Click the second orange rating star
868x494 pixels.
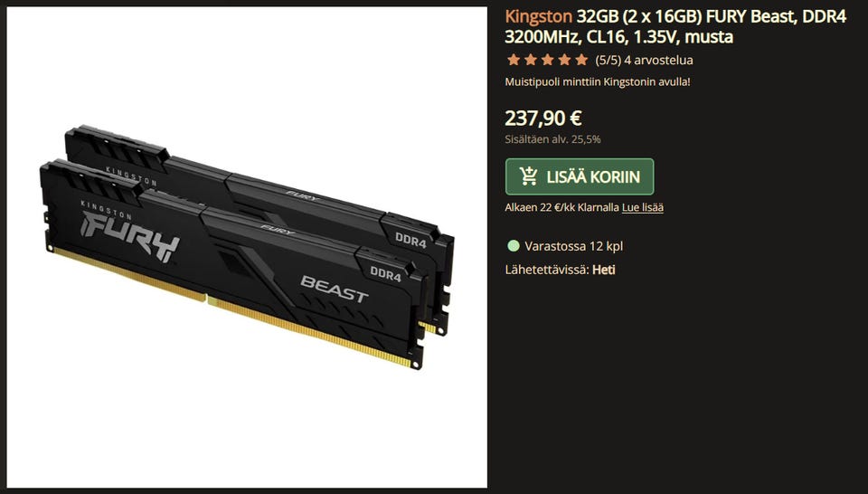pyautogui.click(x=531, y=60)
